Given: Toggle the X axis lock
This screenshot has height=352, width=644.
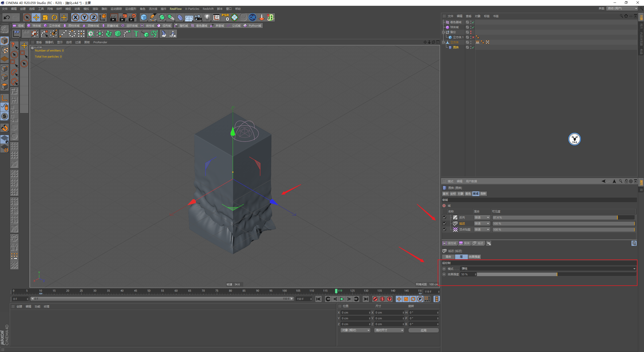Looking at the screenshot, I should (x=75, y=17).
